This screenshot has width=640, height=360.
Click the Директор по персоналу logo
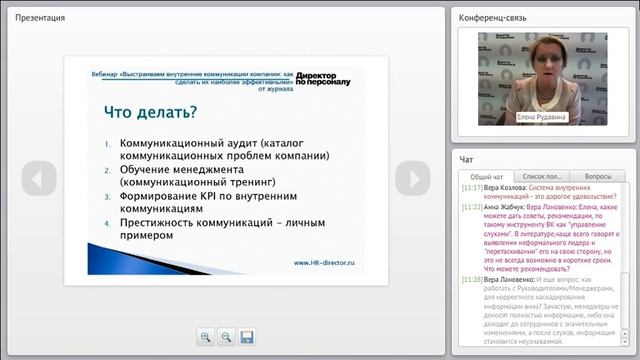click(x=323, y=79)
